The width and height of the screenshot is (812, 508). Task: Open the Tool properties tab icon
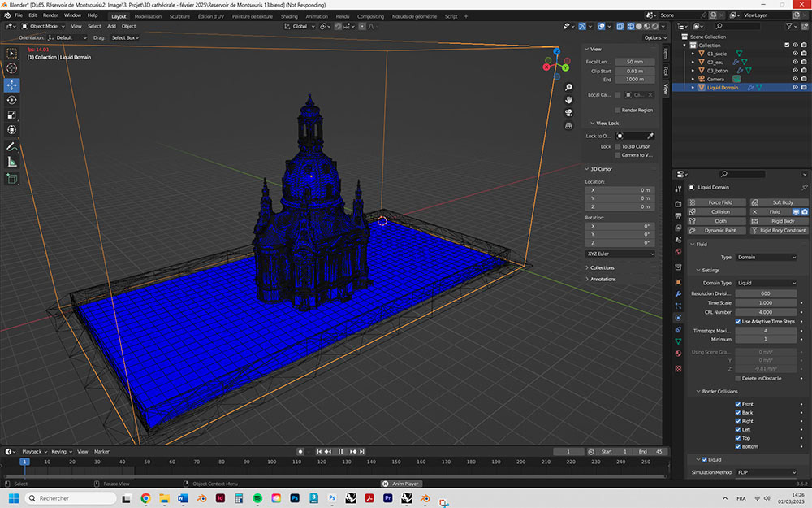coord(678,189)
